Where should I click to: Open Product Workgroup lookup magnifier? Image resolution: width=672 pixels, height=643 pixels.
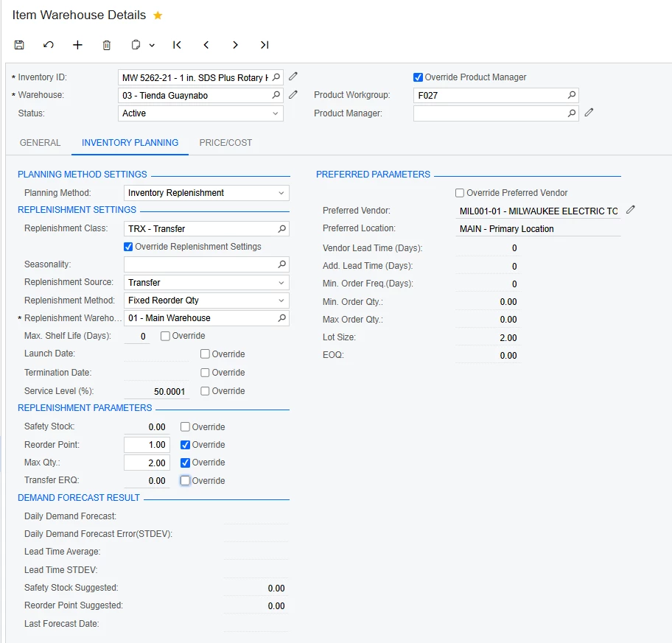(572, 95)
